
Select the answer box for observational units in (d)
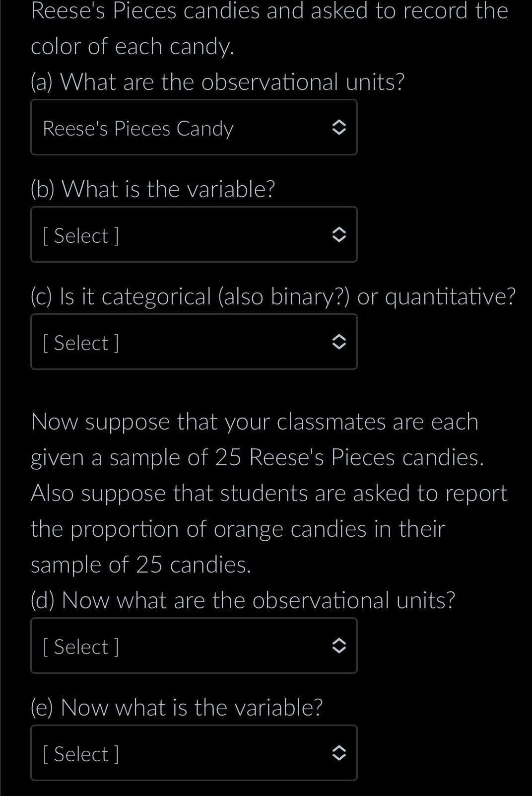(194, 646)
